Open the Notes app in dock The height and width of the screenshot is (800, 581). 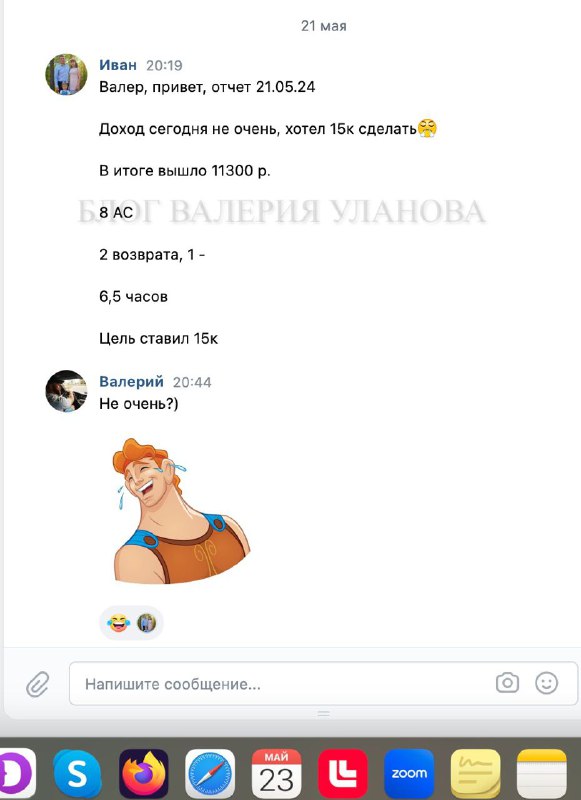pos(541,773)
